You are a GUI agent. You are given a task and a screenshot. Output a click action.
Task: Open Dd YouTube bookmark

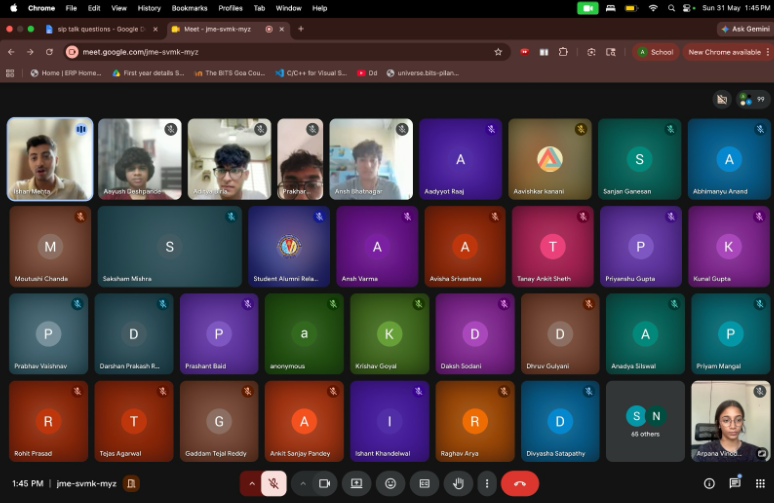pyautogui.click(x=367, y=73)
